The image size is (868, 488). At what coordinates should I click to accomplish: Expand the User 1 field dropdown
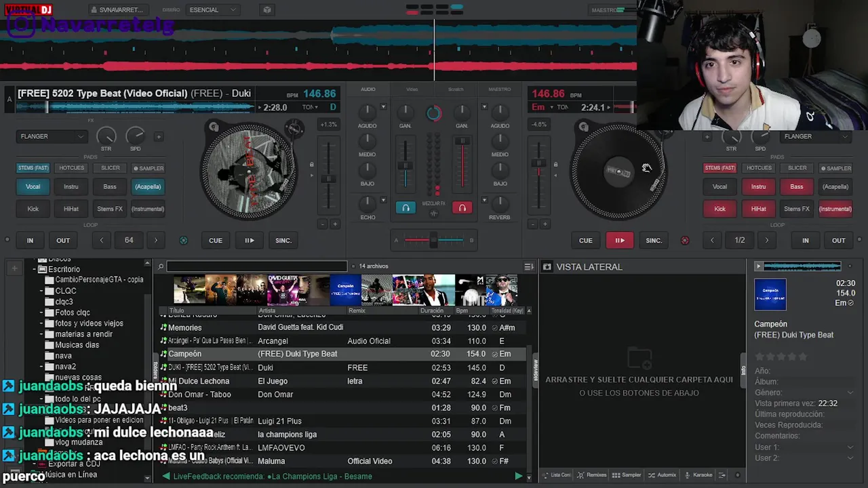tap(850, 447)
